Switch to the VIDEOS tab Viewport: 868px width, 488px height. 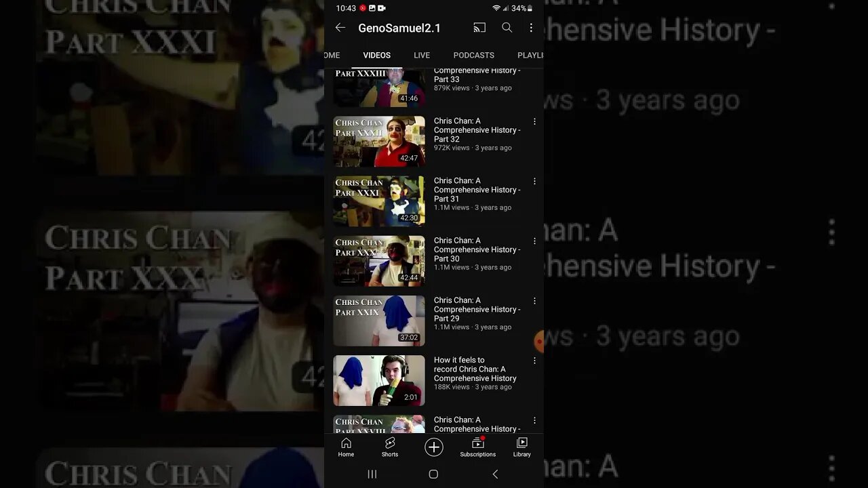tap(376, 55)
